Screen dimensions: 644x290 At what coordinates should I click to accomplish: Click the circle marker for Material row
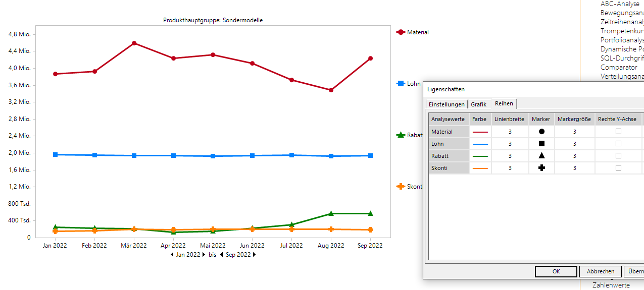tap(541, 132)
